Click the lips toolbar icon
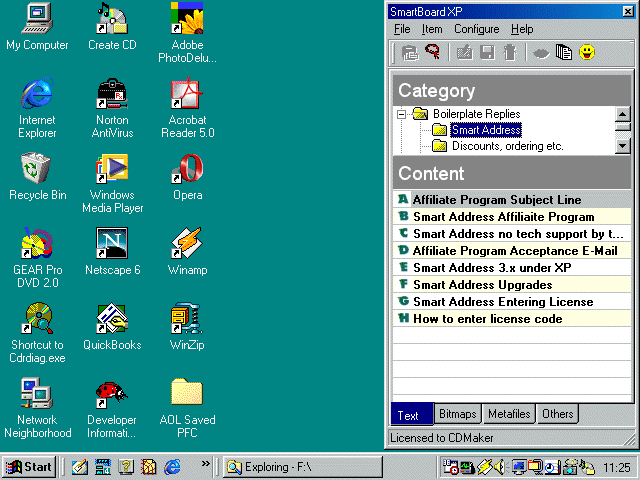This screenshot has height=480, width=640. 541,53
